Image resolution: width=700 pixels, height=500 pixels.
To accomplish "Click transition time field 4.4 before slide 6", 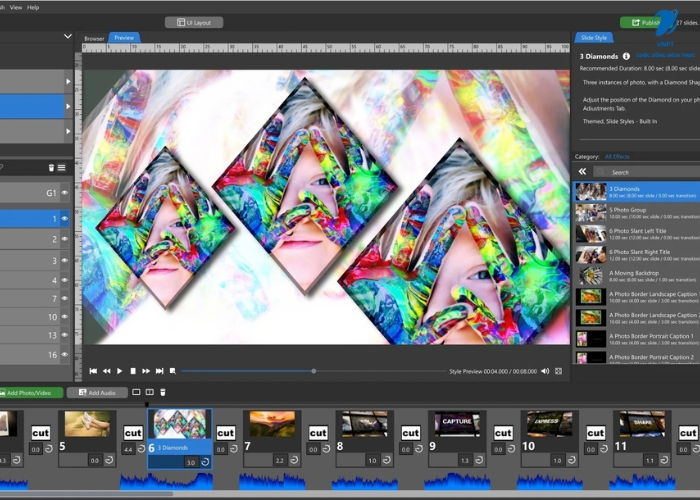I will [128, 449].
